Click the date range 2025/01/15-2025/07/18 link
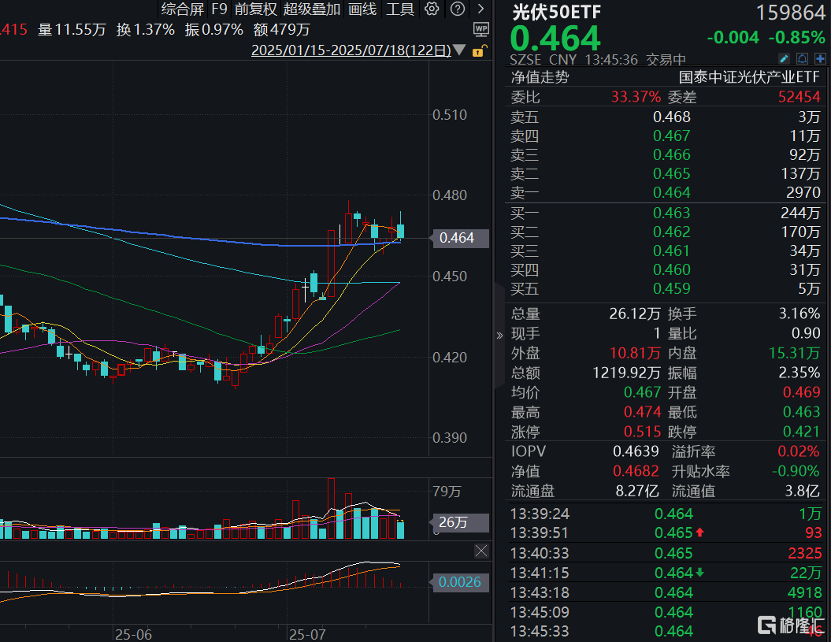The width and height of the screenshot is (832, 642). 351,50
